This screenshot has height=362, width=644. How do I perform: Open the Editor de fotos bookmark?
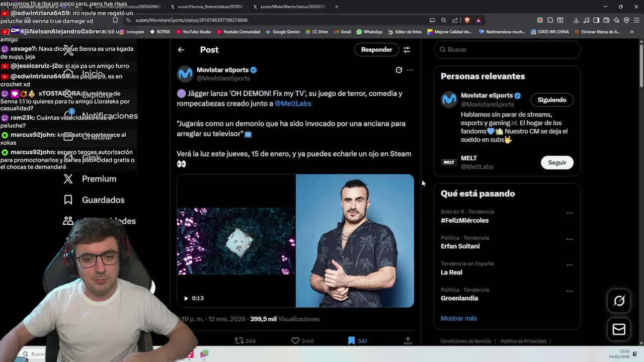tap(405, 32)
